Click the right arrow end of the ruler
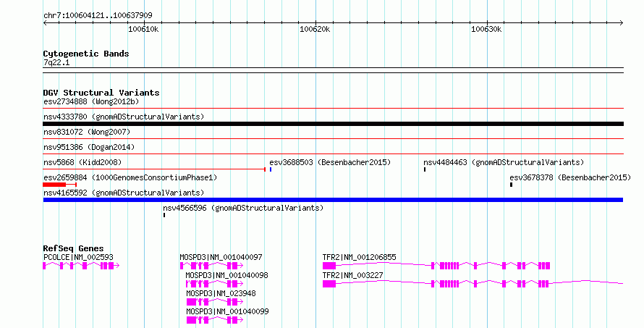The width and height of the screenshot is (644, 328). click(621, 22)
